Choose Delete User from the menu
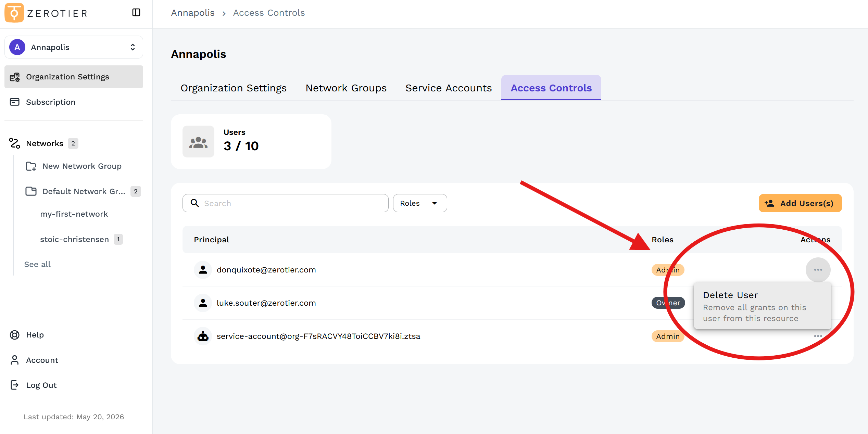The height and width of the screenshot is (434, 868). point(762,306)
